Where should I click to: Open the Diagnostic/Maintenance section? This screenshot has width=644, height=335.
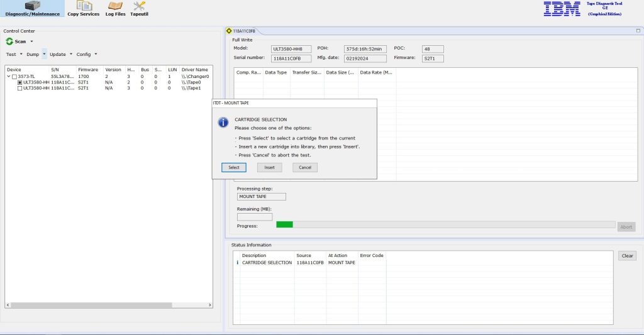point(32,9)
